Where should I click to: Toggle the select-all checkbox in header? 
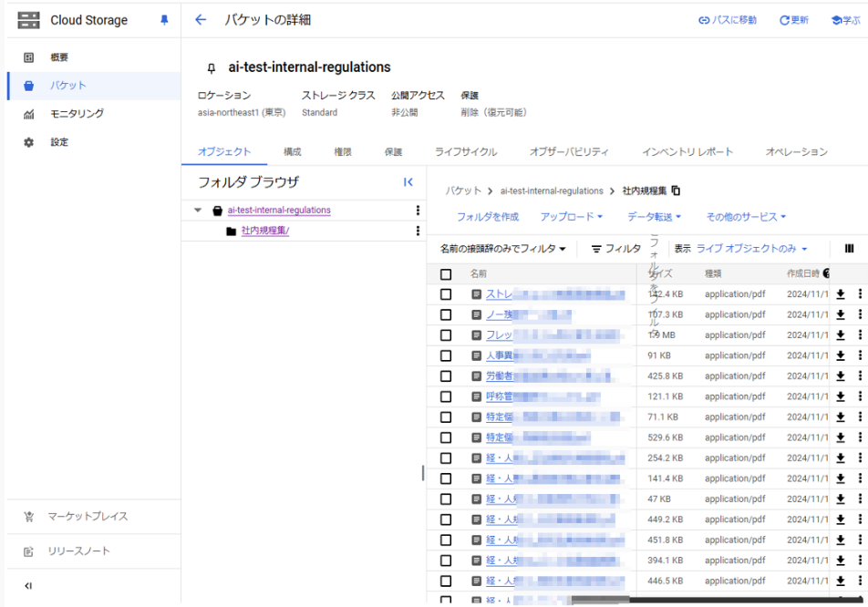[446, 273]
